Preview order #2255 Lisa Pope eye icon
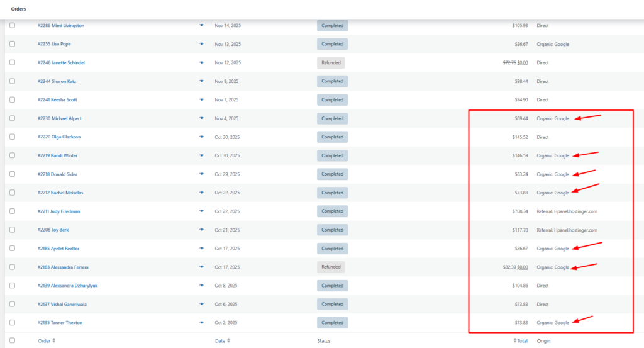The width and height of the screenshot is (644, 348). pos(201,43)
